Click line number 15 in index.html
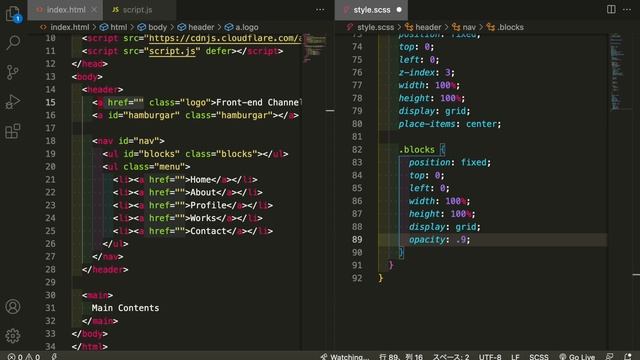Screen dimensions: 640x360 point(50,102)
